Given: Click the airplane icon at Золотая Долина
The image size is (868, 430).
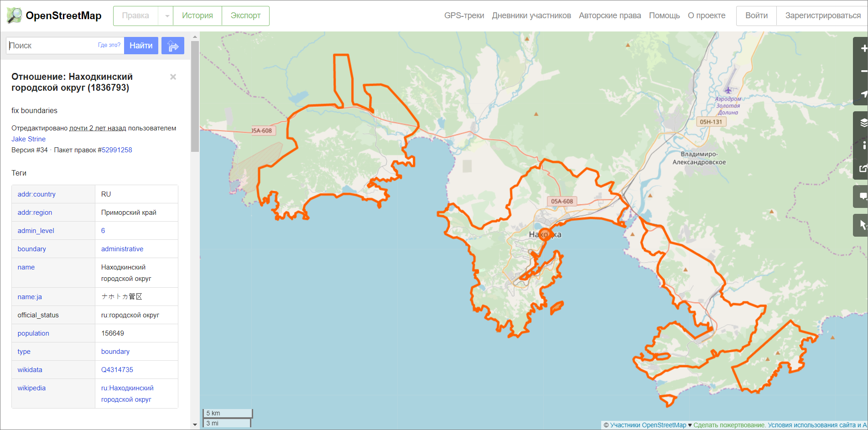Looking at the screenshot, I should [728, 90].
